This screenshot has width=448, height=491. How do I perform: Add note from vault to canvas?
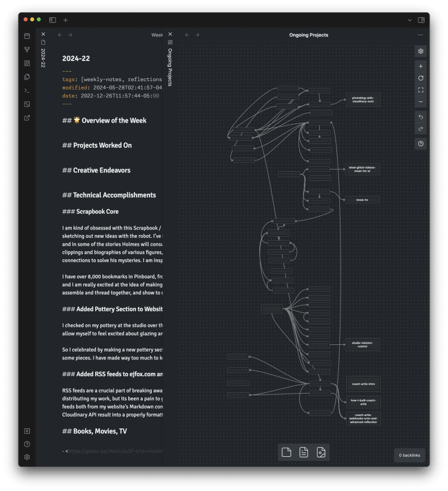tap(304, 452)
